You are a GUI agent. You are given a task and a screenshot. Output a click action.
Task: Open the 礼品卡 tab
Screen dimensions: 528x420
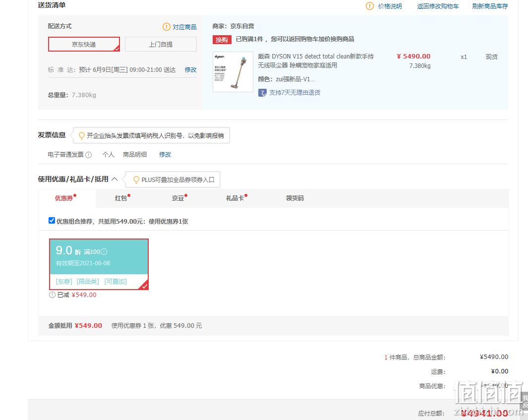point(235,198)
